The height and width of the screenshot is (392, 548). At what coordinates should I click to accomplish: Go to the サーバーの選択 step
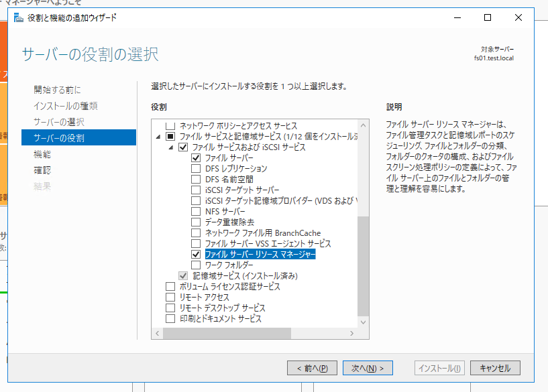click(x=59, y=122)
